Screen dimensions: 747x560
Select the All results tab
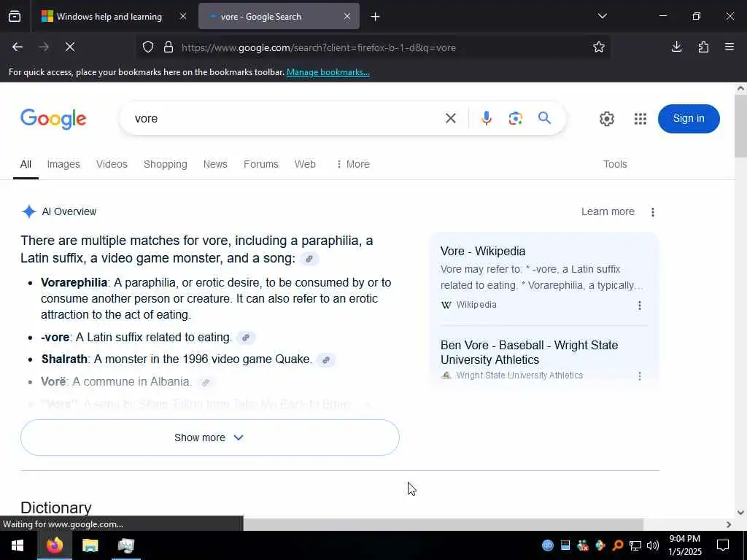(26, 164)
